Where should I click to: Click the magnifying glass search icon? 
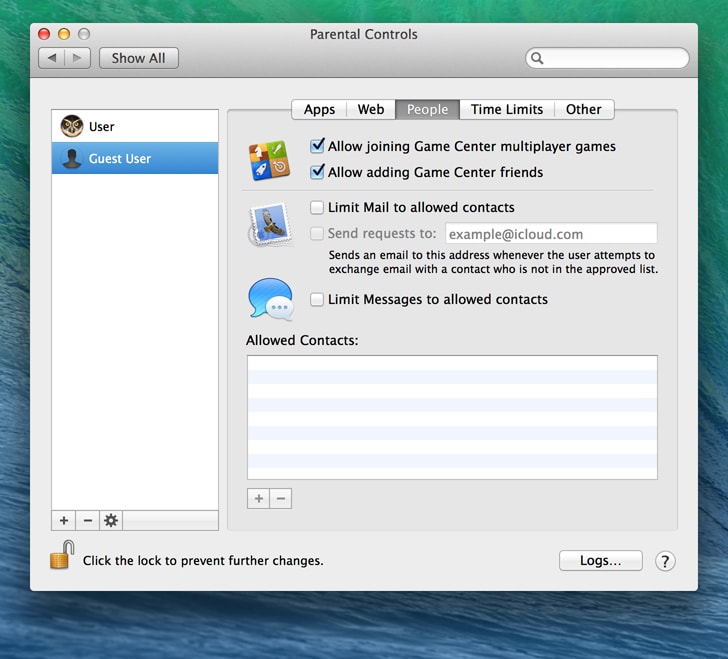pyautogui.click(x=537, y=58)
